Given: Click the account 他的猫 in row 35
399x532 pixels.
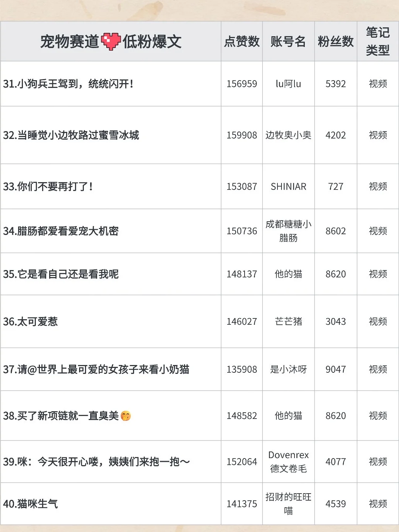Looking at the screenshot, I should [289, 274].
